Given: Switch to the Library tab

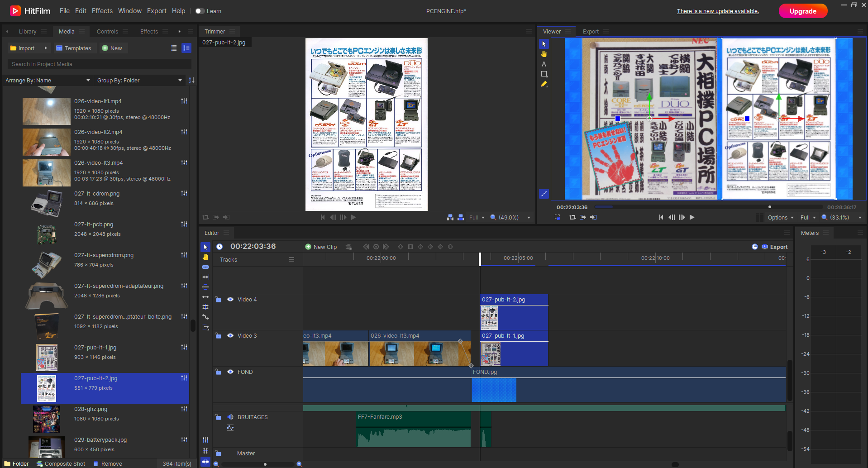Looking at the screenshot, I should (x=28, y=31).
